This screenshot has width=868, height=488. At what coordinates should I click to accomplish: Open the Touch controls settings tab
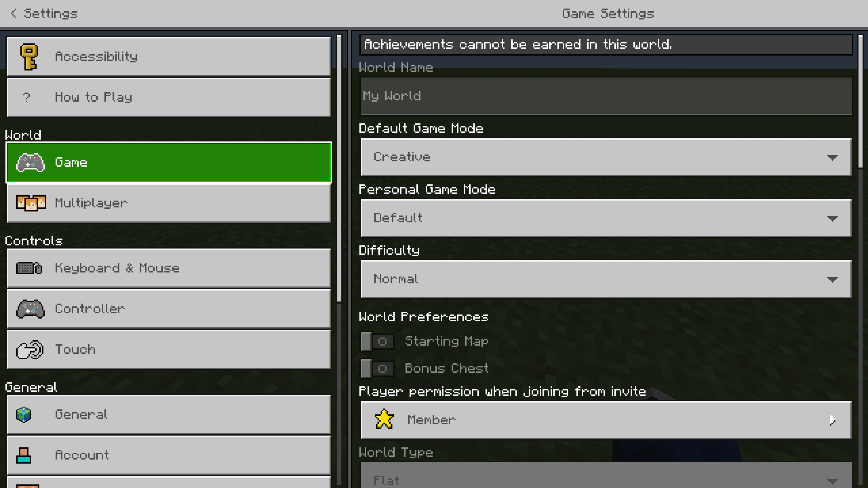pos(169,350)
